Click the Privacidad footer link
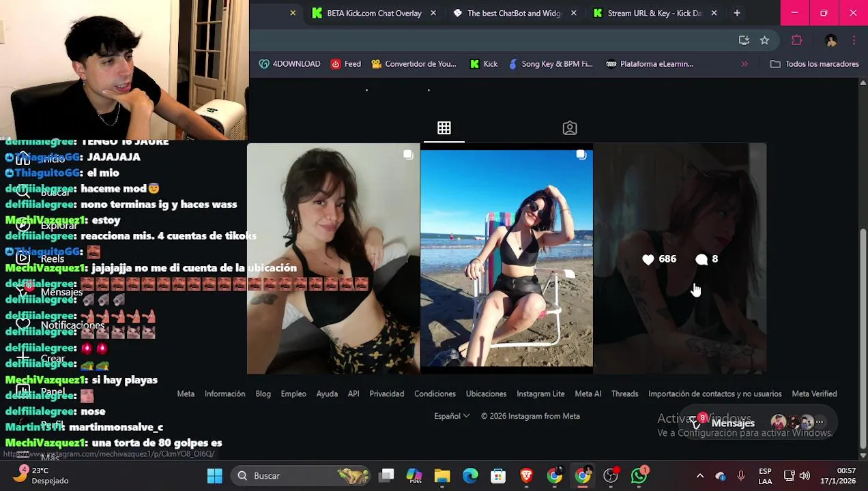This screenshot has height=491, width=868. click(386, 394)
